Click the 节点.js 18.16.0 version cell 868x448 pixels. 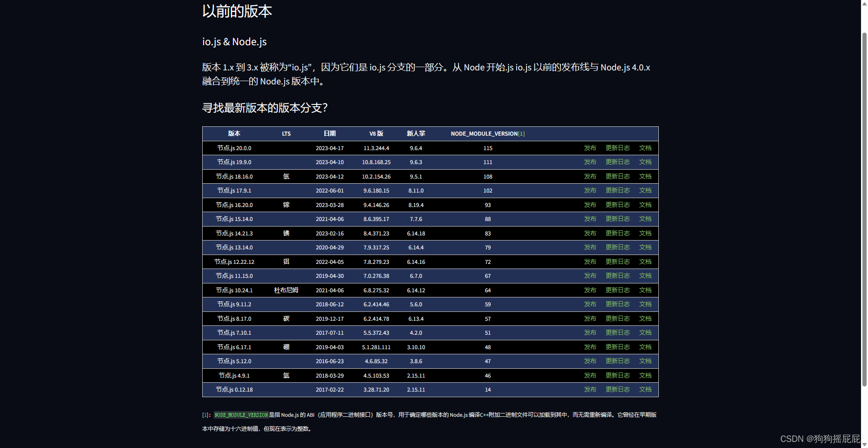tap(234, 177)
